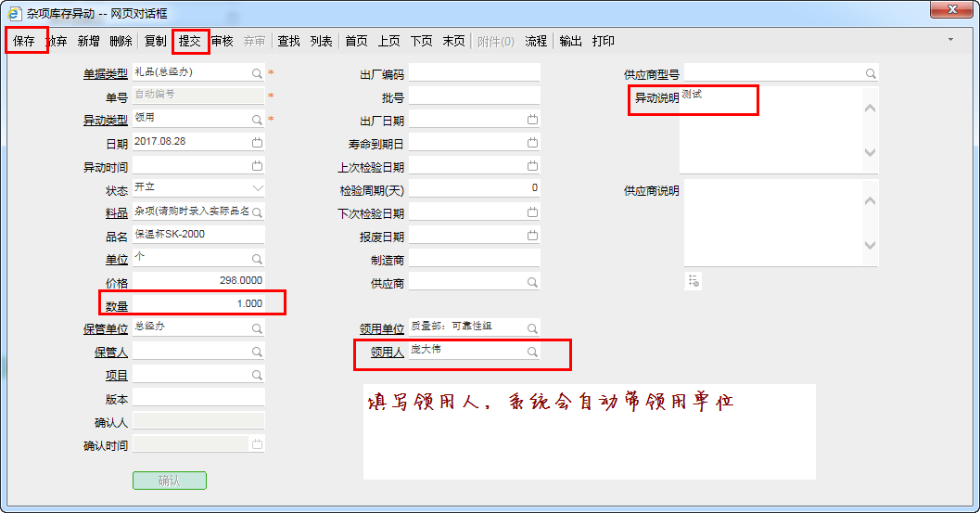Click 保存 in the toolbar
The image size is (980, 513).
pos(24,41)
